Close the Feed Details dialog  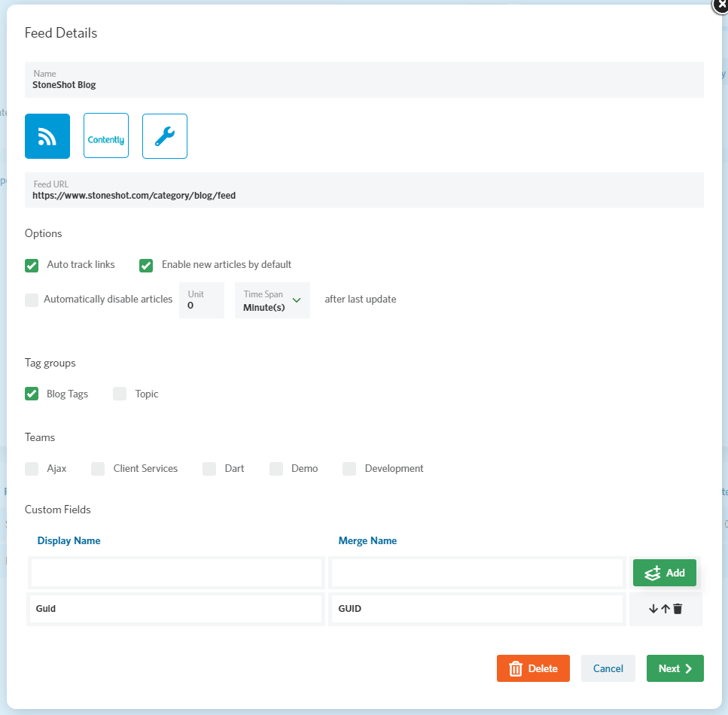pyautogui.click(x=721, y=5)
